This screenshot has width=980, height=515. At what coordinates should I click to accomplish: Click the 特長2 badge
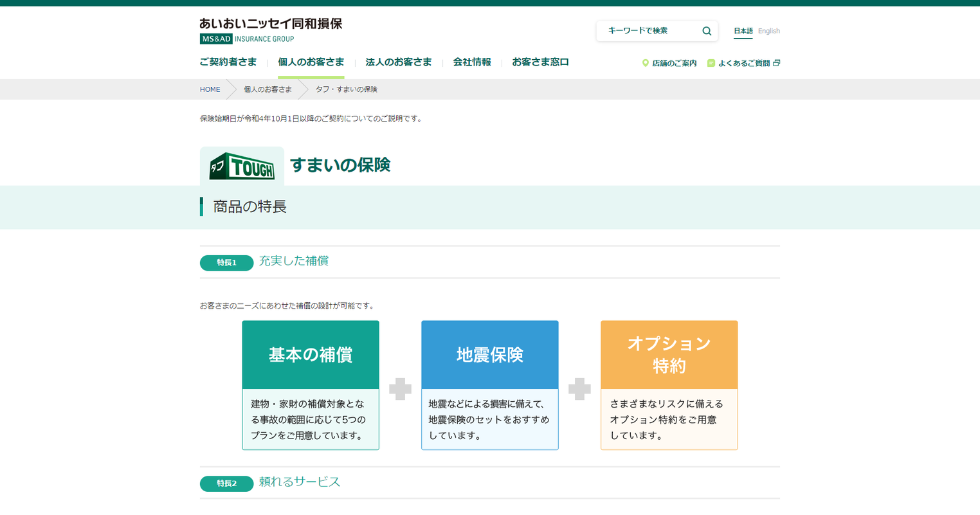tap(227, 483)
